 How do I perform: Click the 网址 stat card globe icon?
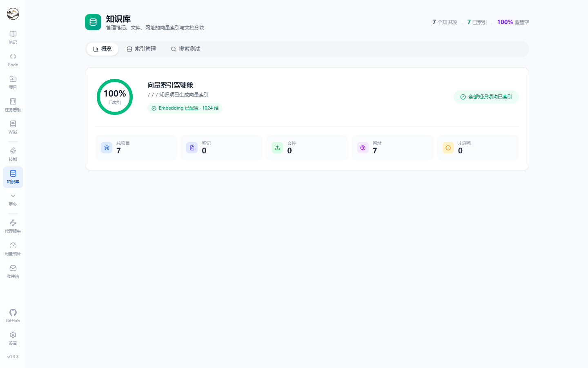click(x=363, y=148)
